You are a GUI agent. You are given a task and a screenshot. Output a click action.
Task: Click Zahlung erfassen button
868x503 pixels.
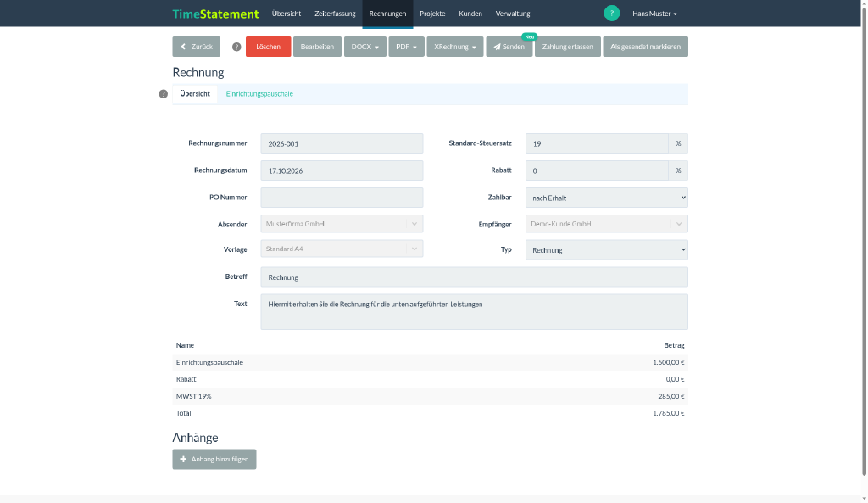point(568,47)
